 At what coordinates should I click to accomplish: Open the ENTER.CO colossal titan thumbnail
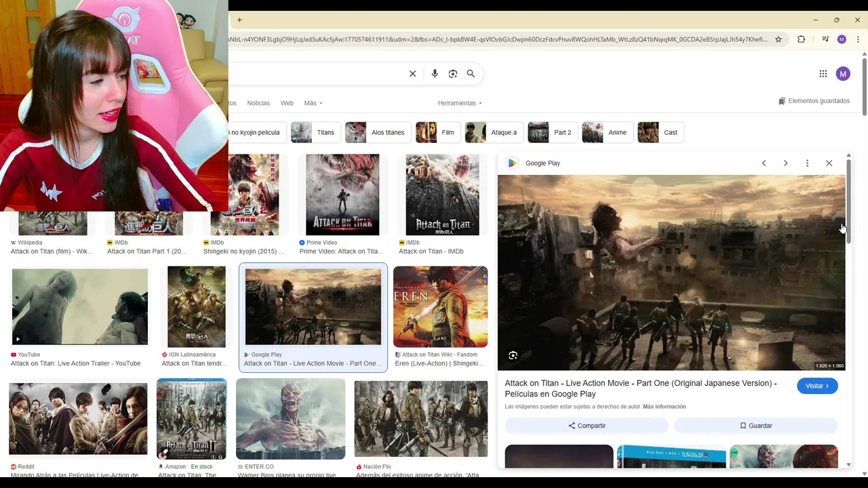pyautogui.click(x=290, y=419)
